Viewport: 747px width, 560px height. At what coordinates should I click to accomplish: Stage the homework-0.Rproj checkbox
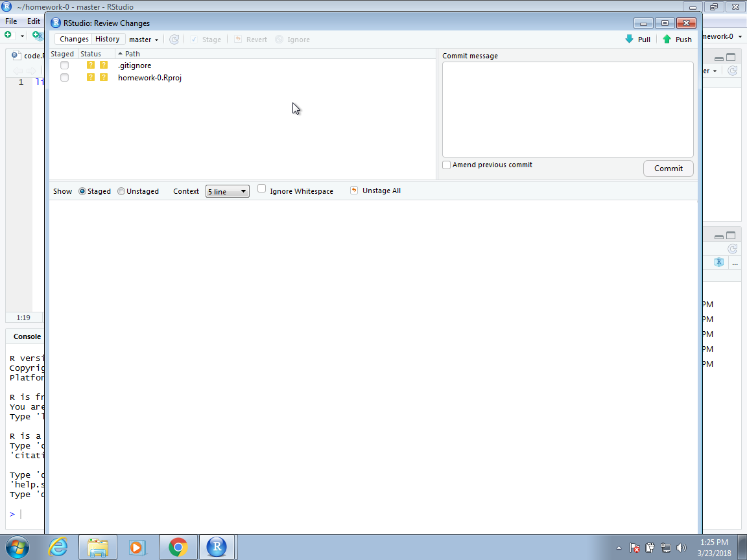pyautogui.click(x=64, y=77)
